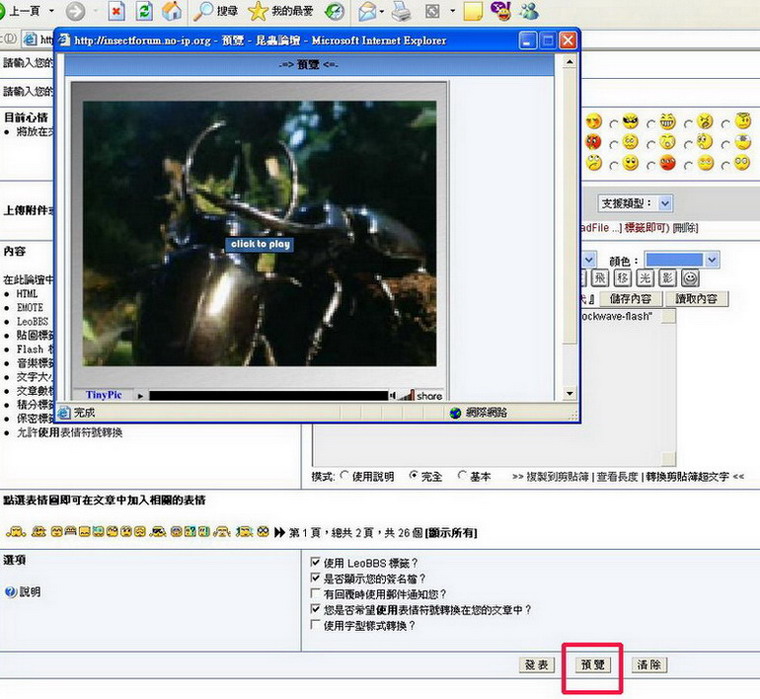Check 有回覆時使用郵件通知您 checkbox

tap(316, 594)
